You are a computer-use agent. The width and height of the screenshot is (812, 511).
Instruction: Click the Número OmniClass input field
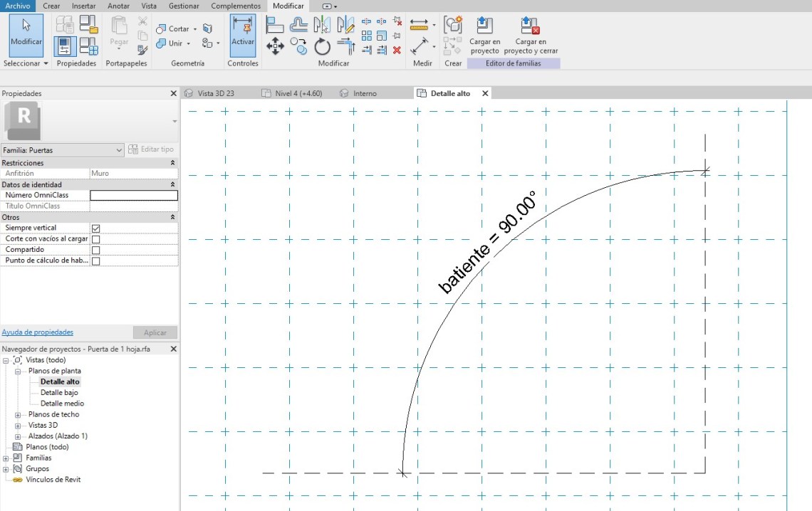(134, 196)
